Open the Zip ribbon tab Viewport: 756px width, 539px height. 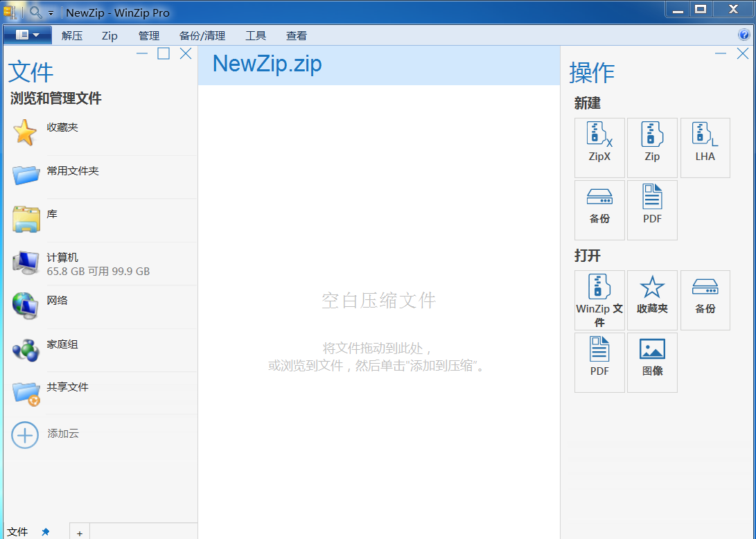(x=109, y=35)
